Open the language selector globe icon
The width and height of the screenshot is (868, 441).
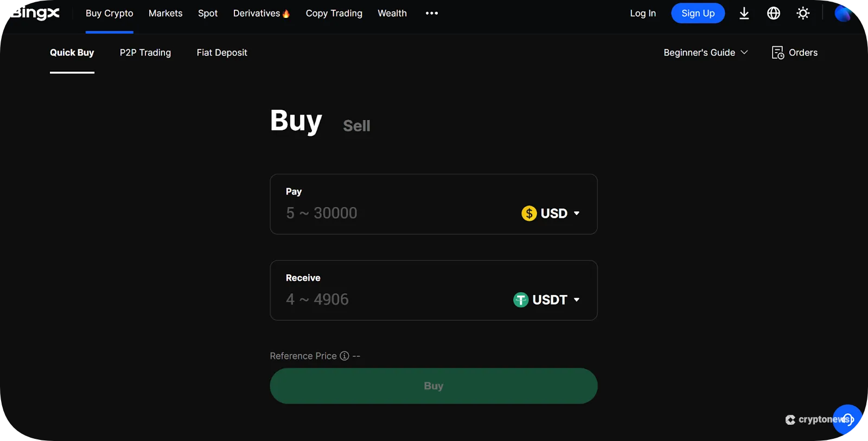pos(773,13)
